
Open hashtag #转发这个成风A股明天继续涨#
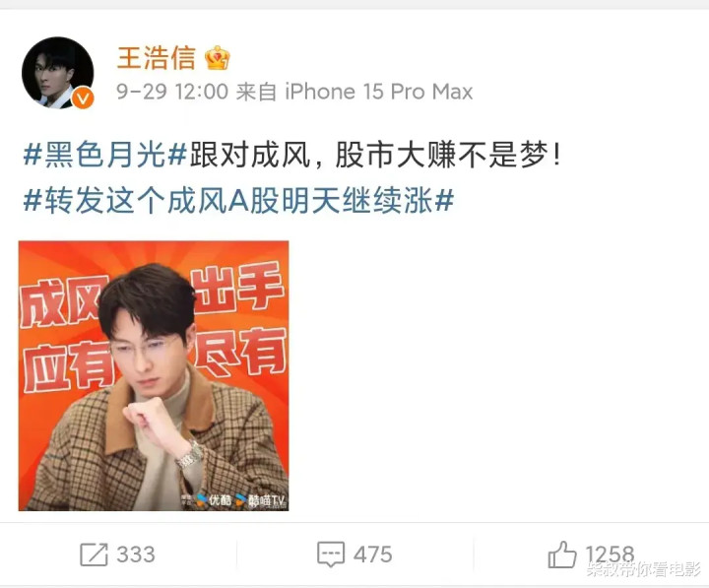(238, 200)
